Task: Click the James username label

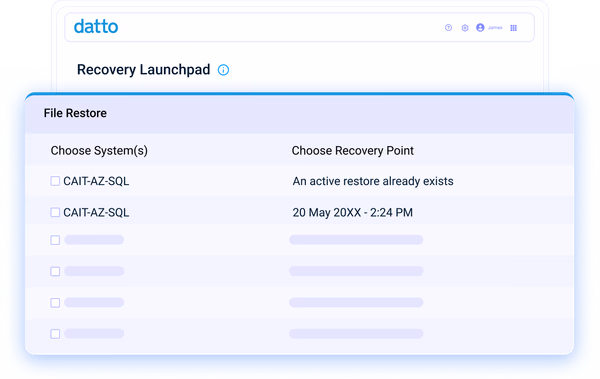Action: pos(495,28)
